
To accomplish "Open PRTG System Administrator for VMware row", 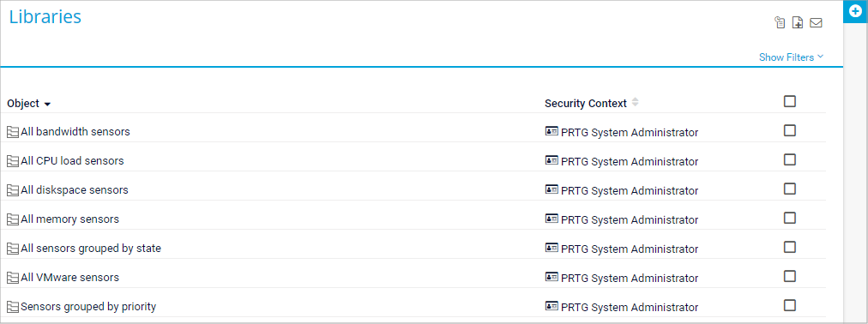I will pyautogui.click(x=630, y=278).
